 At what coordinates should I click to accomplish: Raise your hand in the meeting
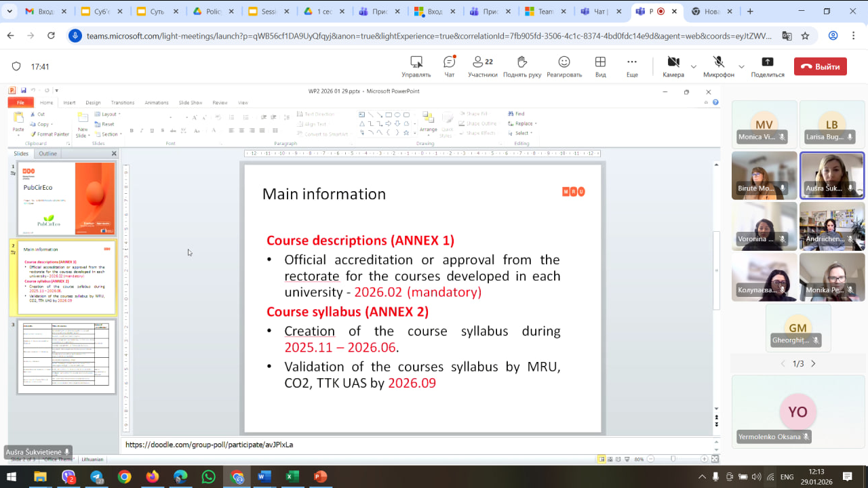(x=521, y=66)
